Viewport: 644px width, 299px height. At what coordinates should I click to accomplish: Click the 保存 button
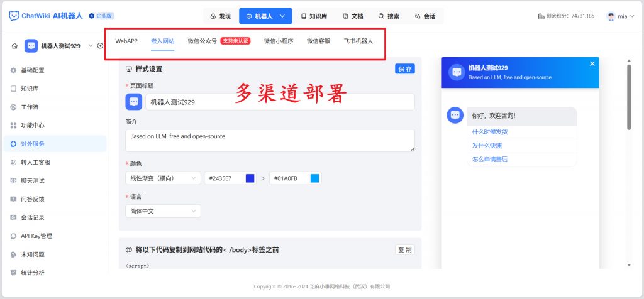pos(405,69)
